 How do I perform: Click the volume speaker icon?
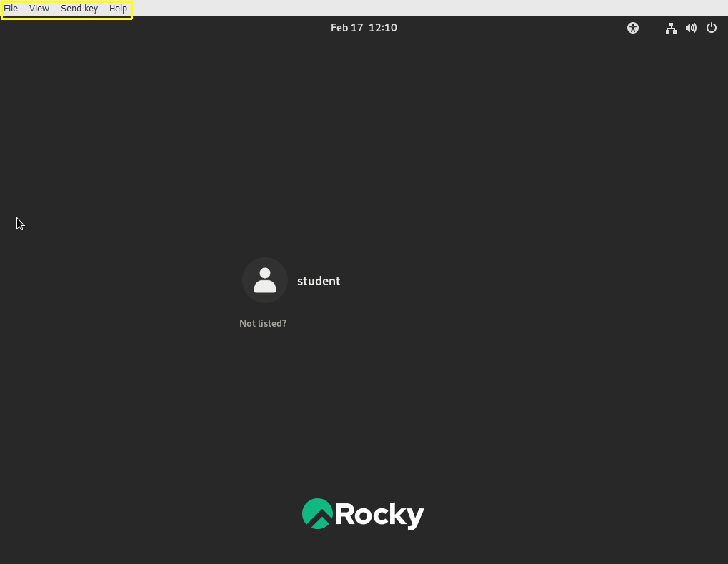691,28
